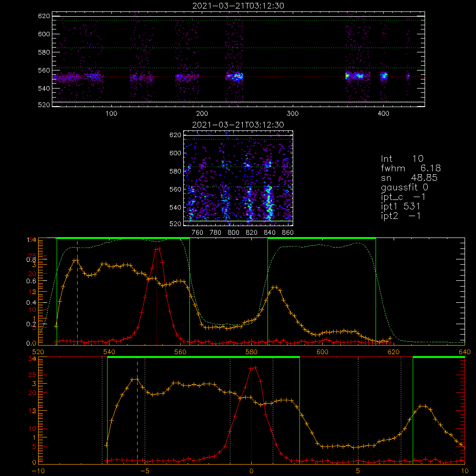The width and height of the screenshot is (476, 476).
Task: Click the orange curve peak near 587 in third plot
Action: (x=275, y=287)
